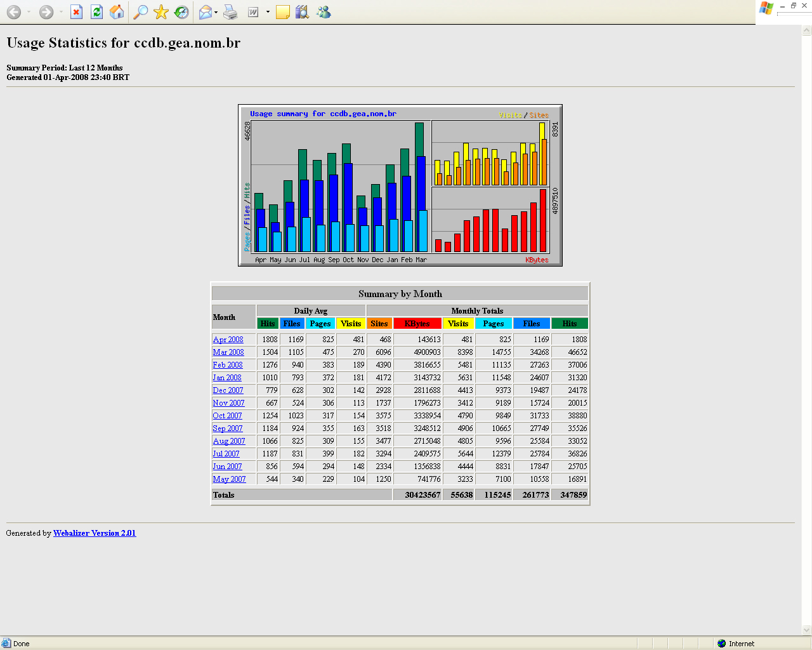Open Favorites star icon
The height and width of the screenshot is (650, 812).
(161, 12)
